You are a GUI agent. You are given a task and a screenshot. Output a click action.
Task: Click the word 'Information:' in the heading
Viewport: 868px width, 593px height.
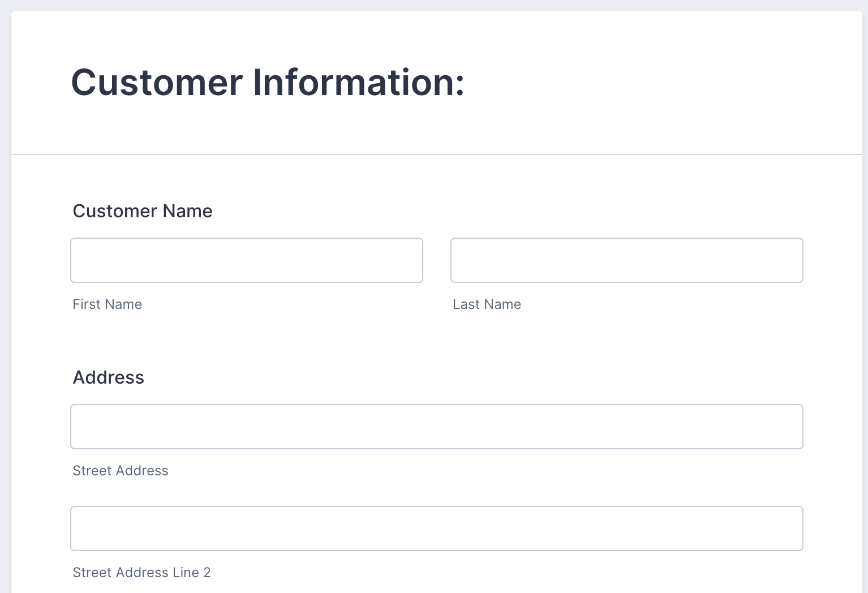(x=358, y=83)
